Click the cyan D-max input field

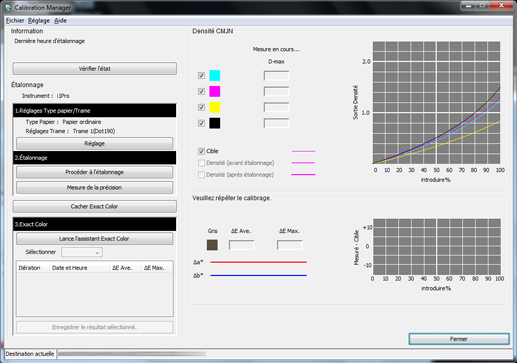pyautogui.click(x=276, y=75)
